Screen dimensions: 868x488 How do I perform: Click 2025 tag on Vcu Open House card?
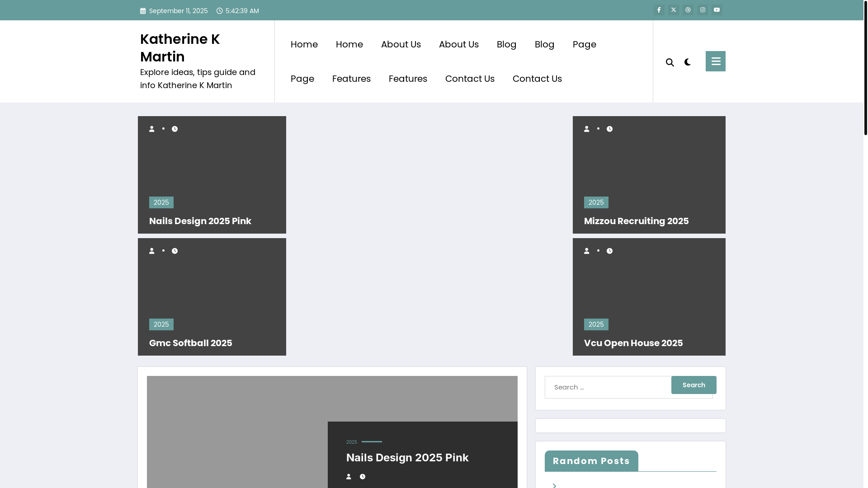click(x=596, y=324)
